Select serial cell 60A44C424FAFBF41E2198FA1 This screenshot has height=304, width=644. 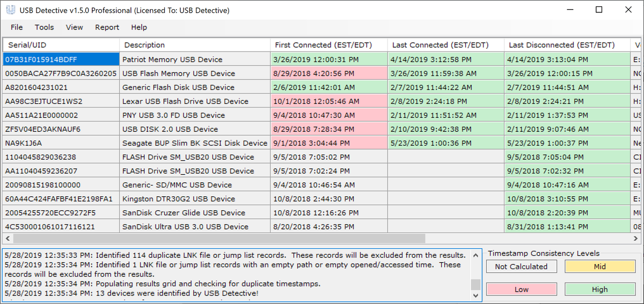[61, 199]
